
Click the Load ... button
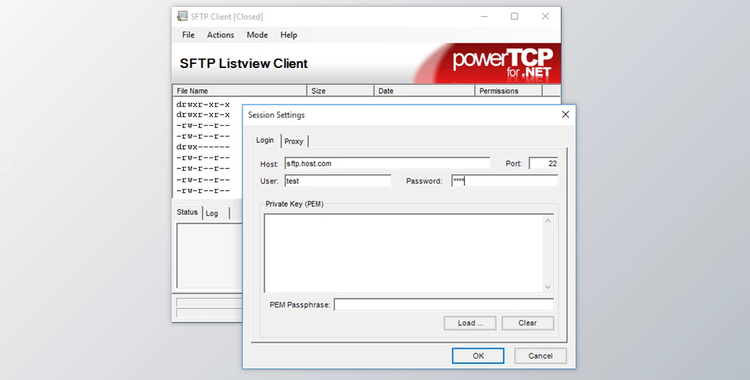coord(470,323)
